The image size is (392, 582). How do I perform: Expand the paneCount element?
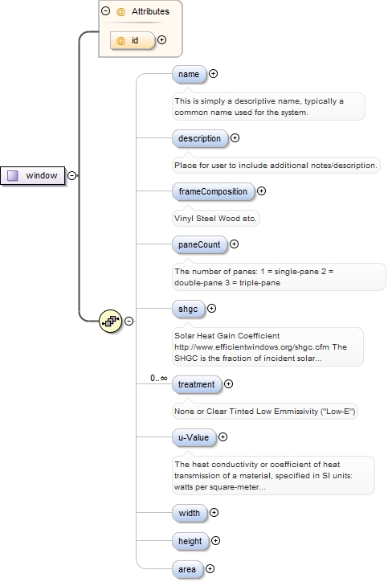(x=234, y=244)
